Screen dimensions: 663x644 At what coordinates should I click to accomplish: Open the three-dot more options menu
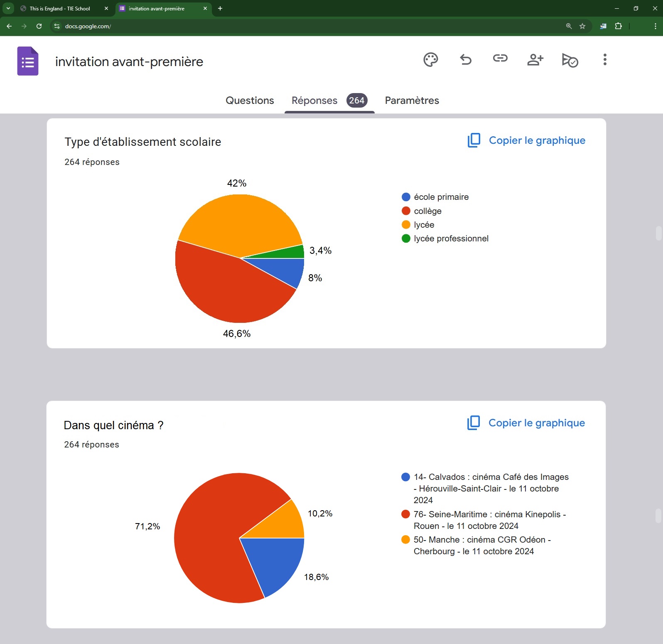pyautogui.click(x=604, y=60)
